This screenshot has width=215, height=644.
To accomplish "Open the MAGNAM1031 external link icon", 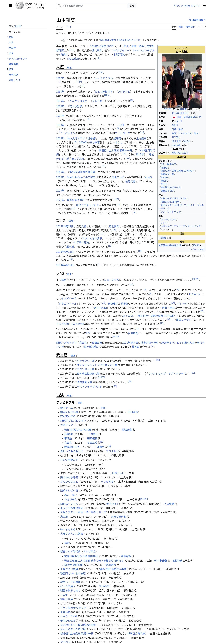I will (x=188, y=153).
